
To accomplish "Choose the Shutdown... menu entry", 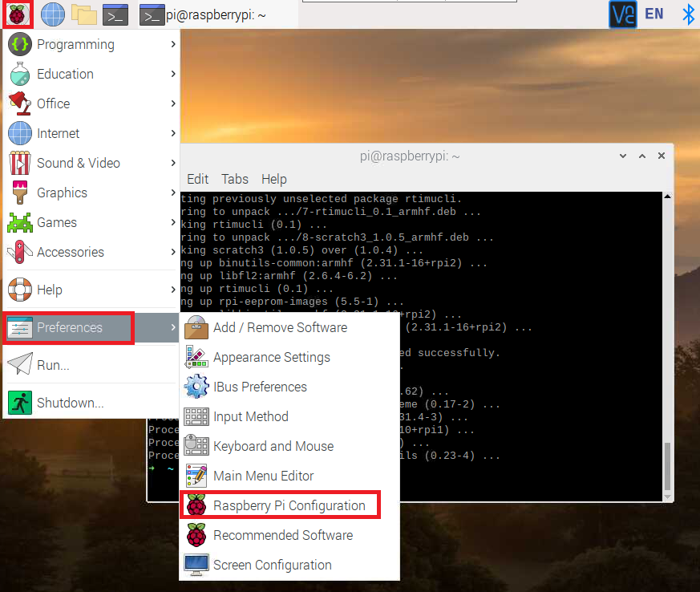I will 91,403.
